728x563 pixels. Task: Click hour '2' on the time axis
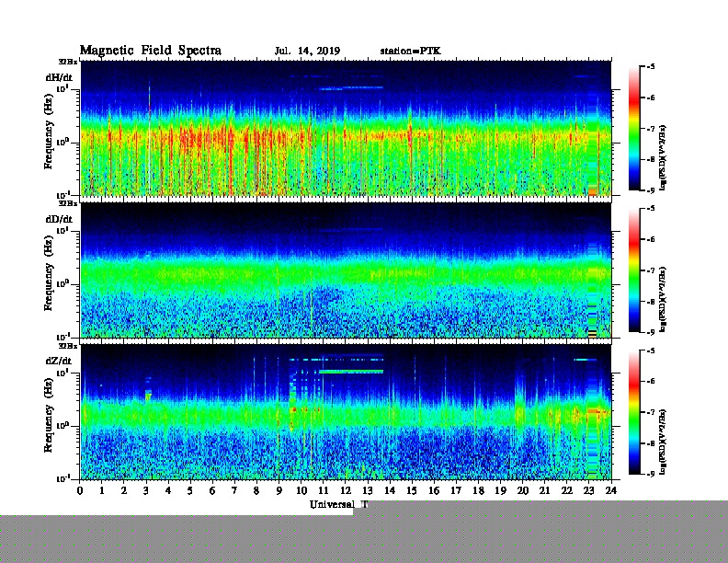(x=124, y=490)
